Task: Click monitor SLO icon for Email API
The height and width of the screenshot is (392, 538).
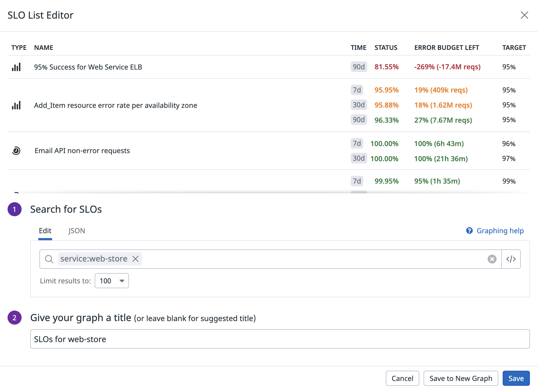Action: [16, 150]
